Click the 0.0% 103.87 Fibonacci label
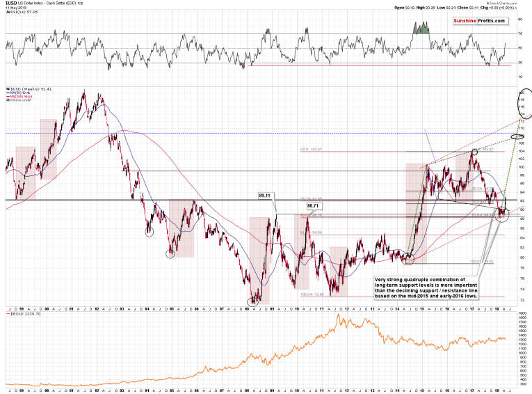The width and height of the screenshot is (532, 394). [312, 150]
